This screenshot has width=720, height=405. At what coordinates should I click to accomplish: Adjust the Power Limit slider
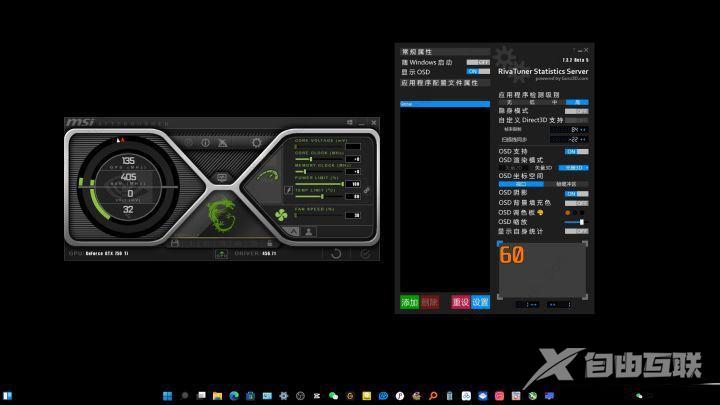pos(319,184)
